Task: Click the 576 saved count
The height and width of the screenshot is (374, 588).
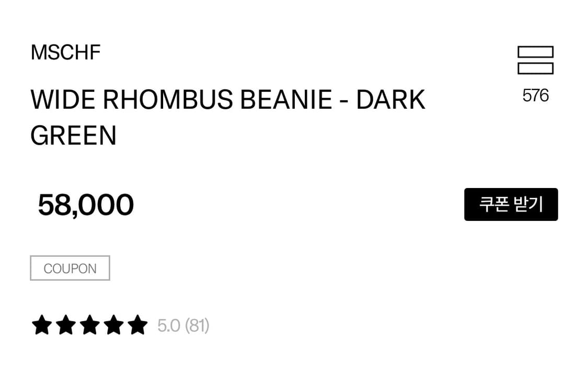Action: pos(535,96)
